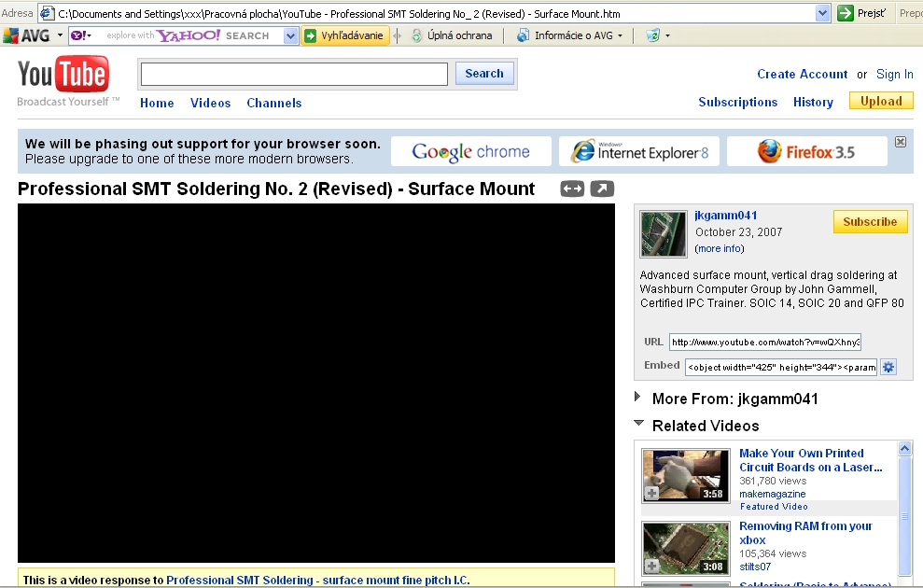Select the Embed code field
Image resolution: width=923 pixels, height=588 pixels.
coord(781,368)
